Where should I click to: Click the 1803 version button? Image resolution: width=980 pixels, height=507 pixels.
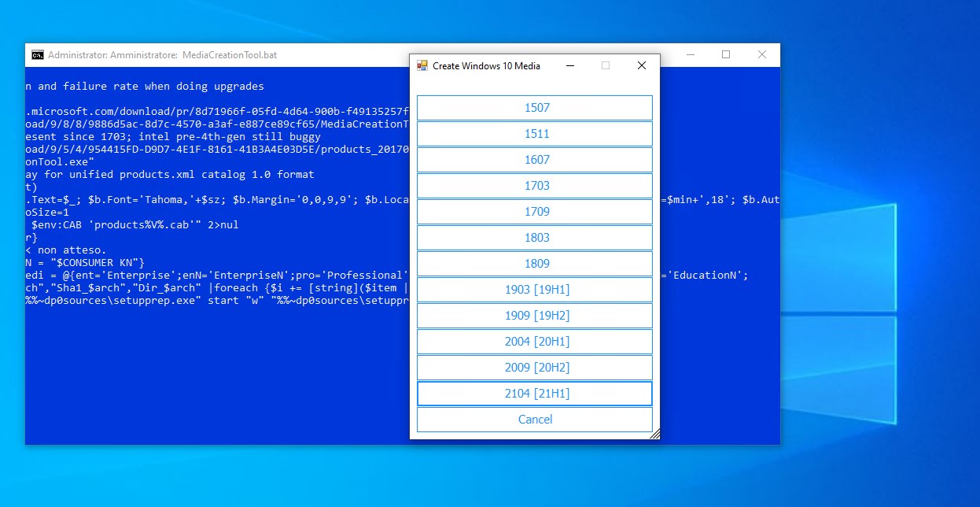point(535,238)
